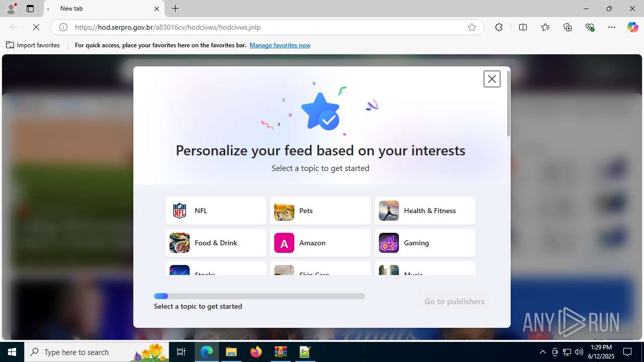Show hidden system tray icons
The height and width of the screenshot is (362, 644).
(542, 352)
